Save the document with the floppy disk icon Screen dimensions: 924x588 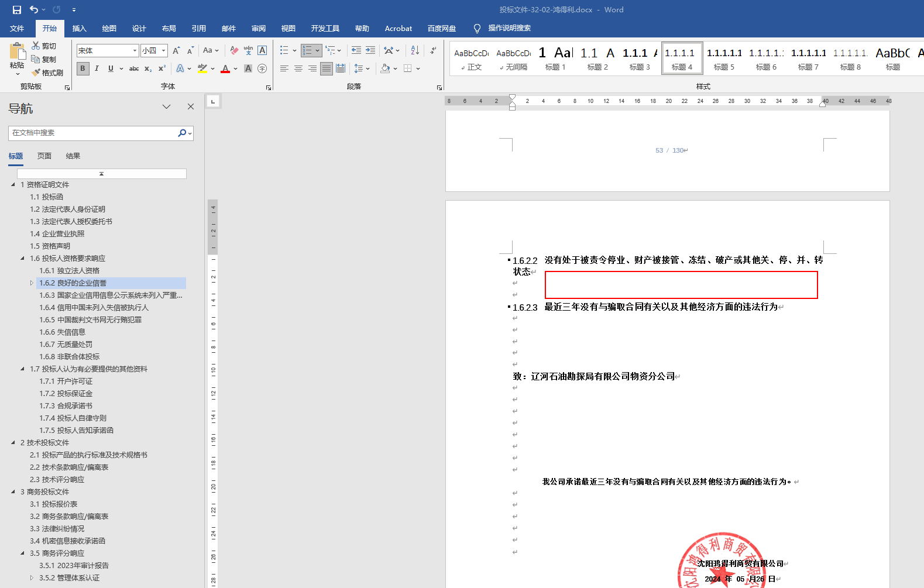(x=16, y=9)
